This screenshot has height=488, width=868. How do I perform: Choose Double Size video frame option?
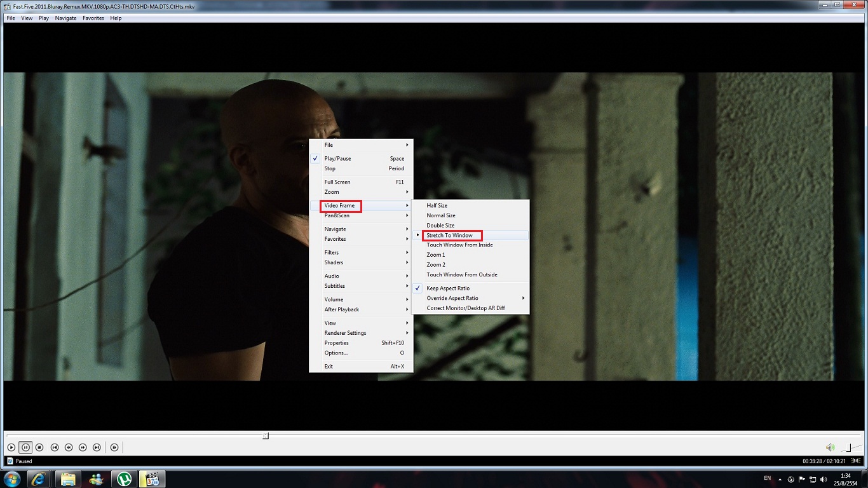coord(470,225)
